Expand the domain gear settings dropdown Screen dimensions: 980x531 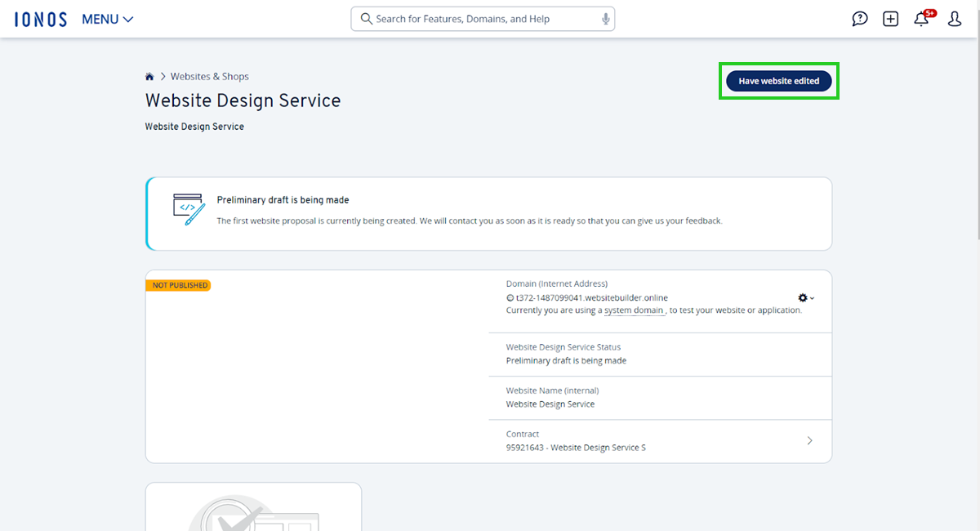coord(805,298)
